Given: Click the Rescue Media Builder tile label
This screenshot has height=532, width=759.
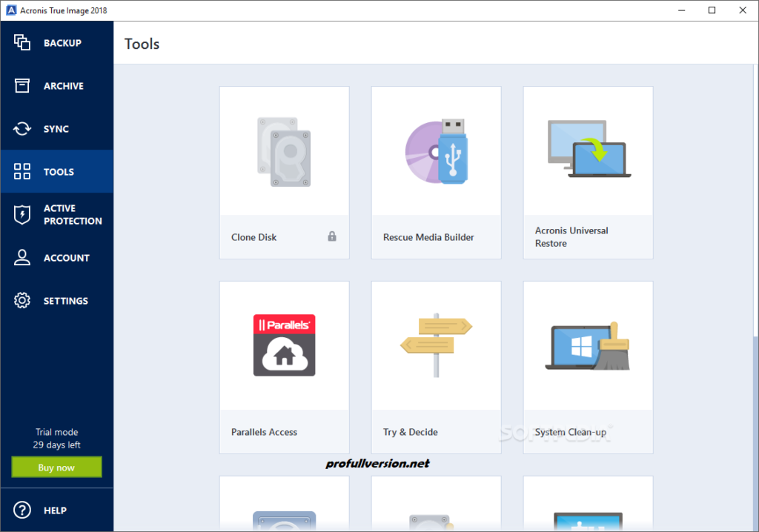Looking at the screenshot, I should (x=428, y=237).
